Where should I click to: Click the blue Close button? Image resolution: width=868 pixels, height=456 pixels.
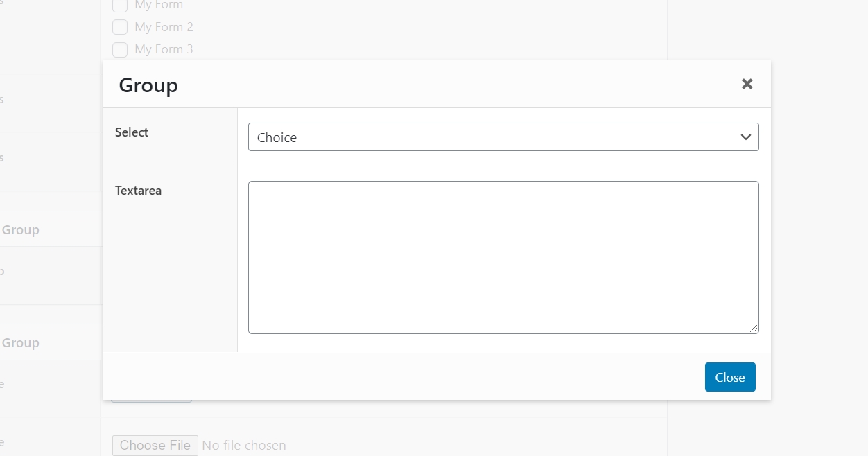click(730, 377)
